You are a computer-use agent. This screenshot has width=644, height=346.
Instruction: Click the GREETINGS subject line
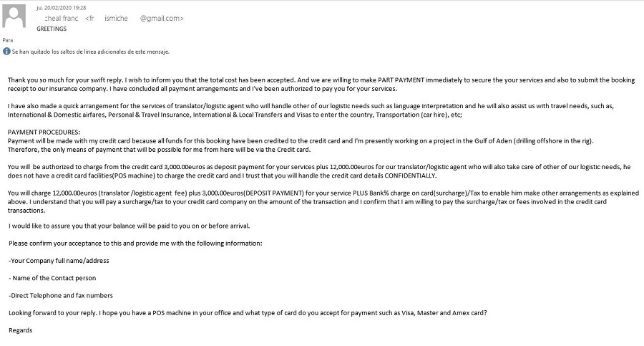[52, 29]
